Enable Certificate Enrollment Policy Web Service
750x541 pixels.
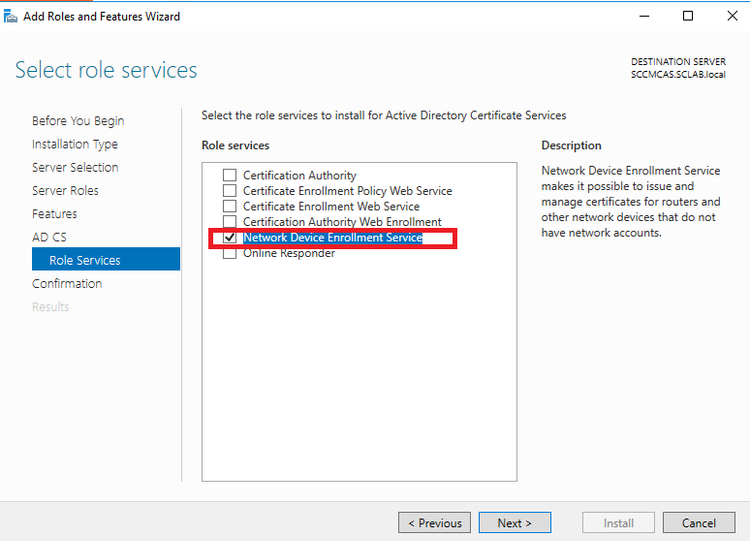[x=230, y=191]
